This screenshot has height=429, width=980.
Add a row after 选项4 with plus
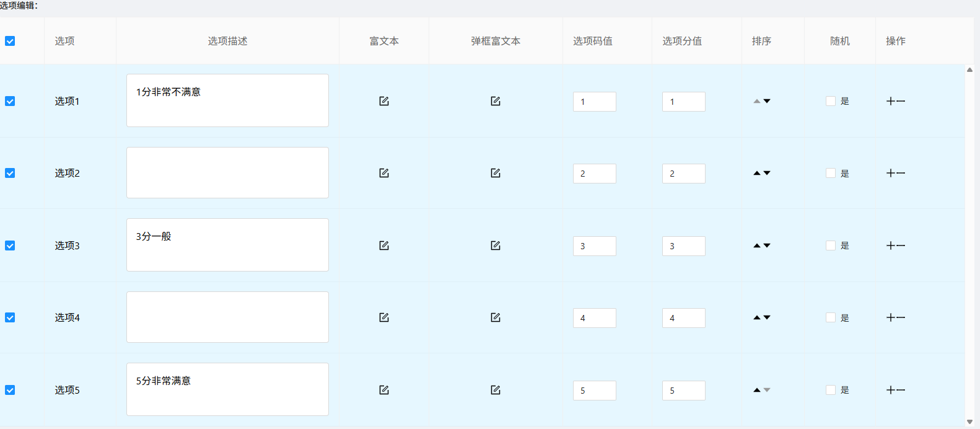(x=891, y=317)
